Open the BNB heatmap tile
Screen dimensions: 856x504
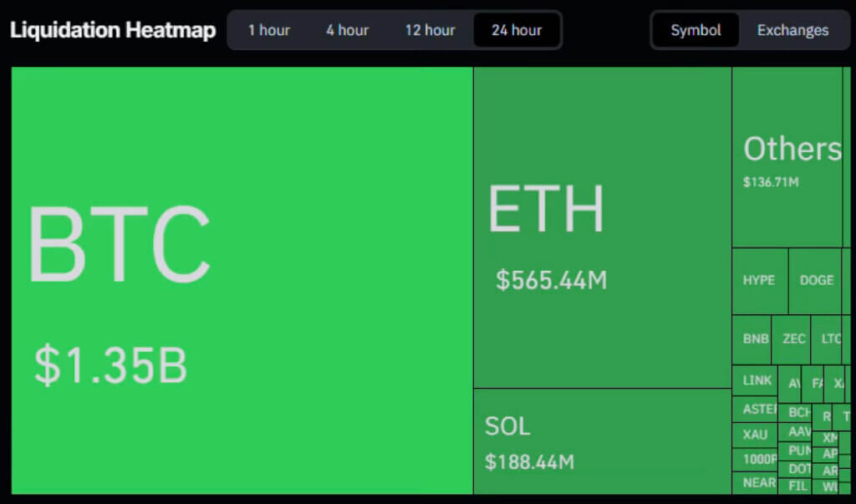point(755,339)
